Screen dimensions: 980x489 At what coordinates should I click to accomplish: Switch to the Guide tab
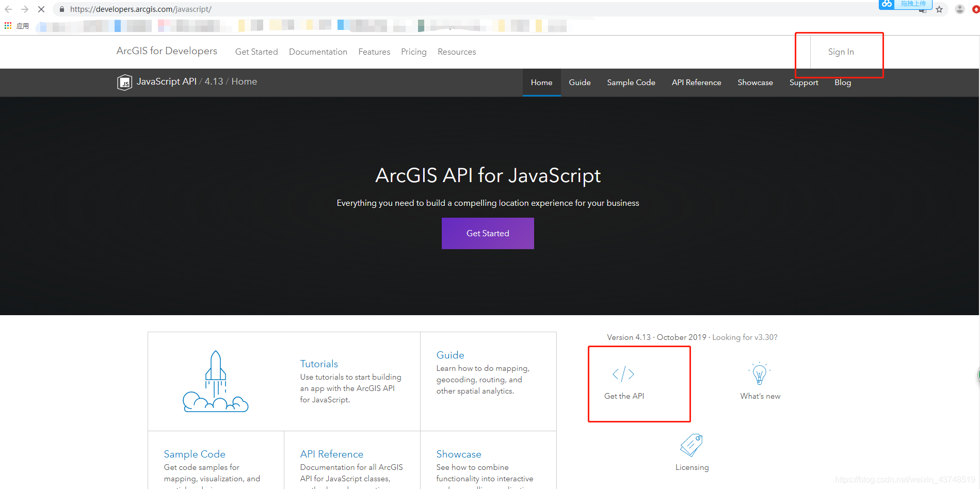coord(580,83)
